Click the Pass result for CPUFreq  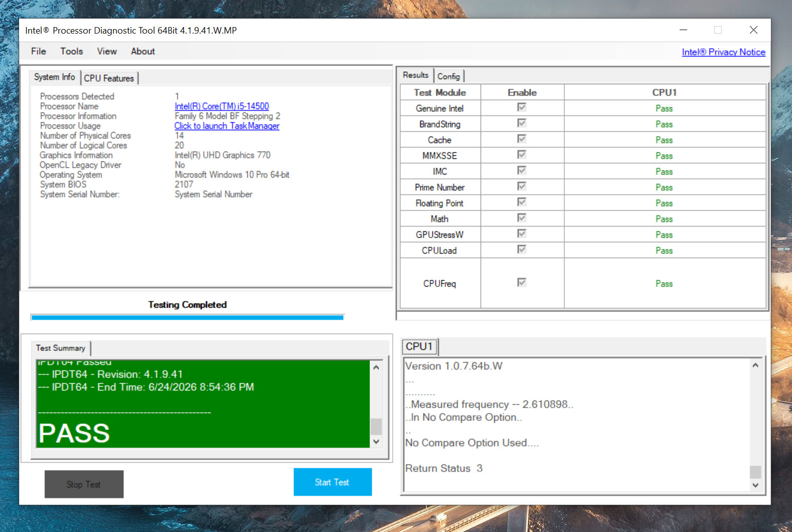tap(664, 284)
